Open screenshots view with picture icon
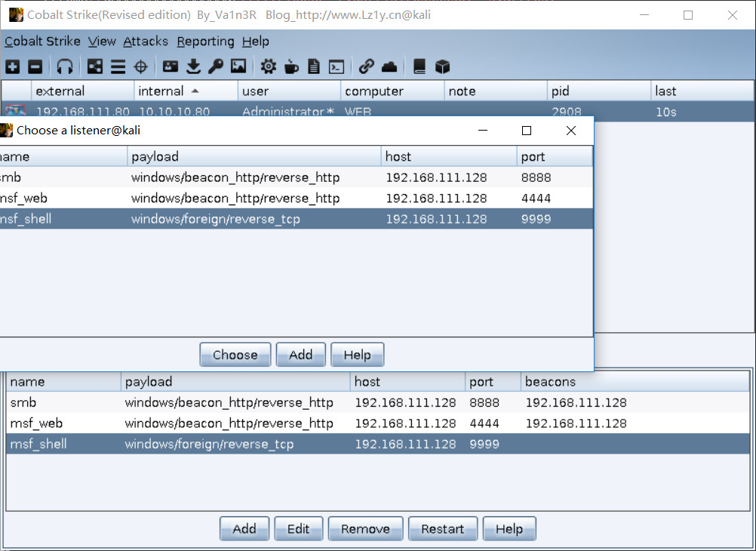 (x=238, y=66)
